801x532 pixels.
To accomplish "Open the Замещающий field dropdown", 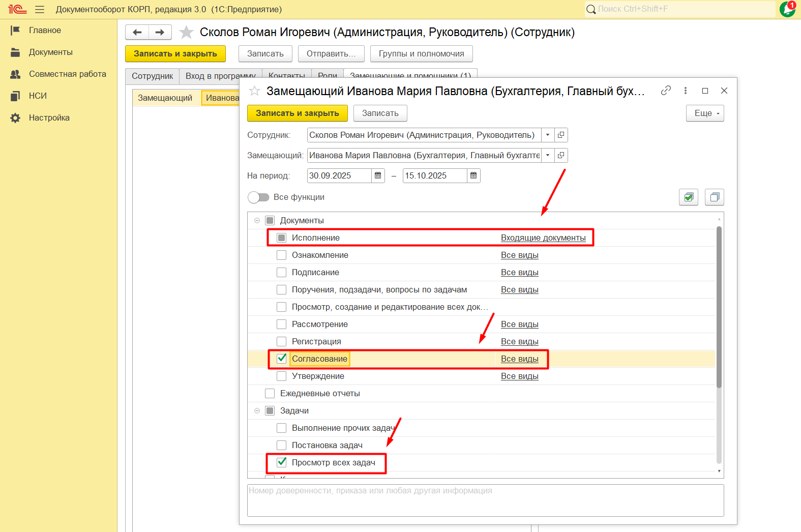I will pyautogui.click(x=548, y=155).
